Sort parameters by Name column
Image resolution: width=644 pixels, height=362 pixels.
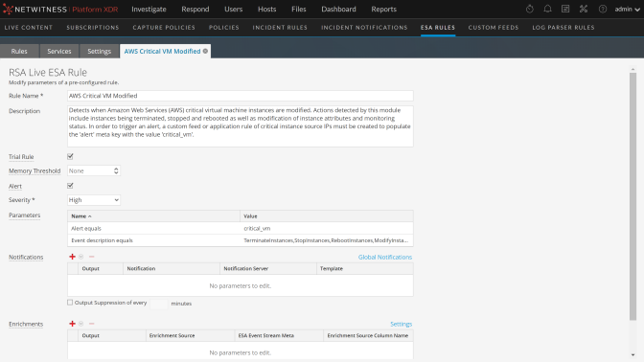pyautogui.click(x=153, y=215)
